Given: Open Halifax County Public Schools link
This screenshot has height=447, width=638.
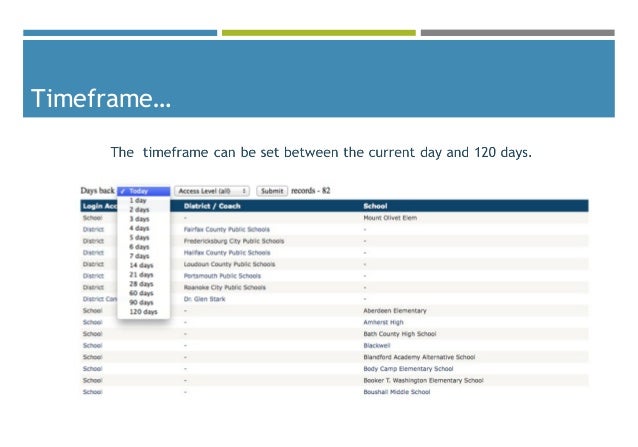Looking at the screenshot, I should click(x=227, y=253).
